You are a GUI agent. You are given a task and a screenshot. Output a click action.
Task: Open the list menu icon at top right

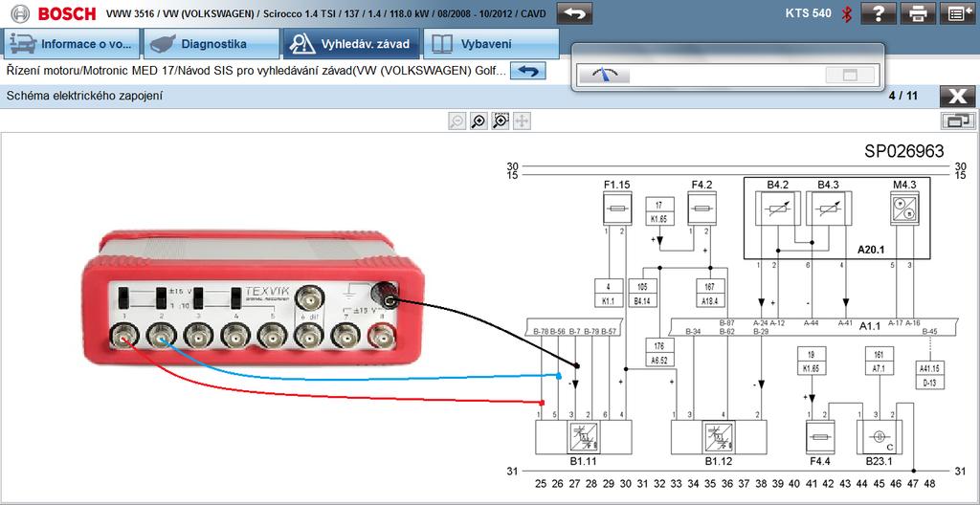pos(959,13)
